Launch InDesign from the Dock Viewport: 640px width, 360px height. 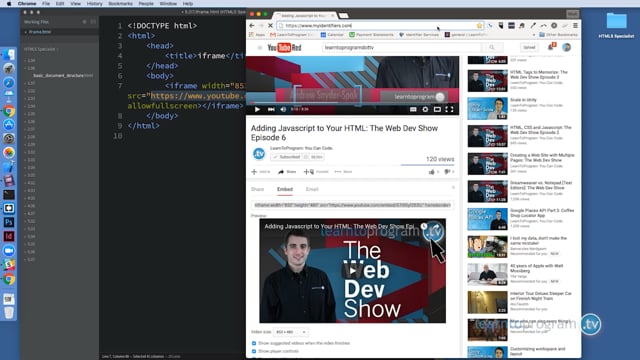9,236
